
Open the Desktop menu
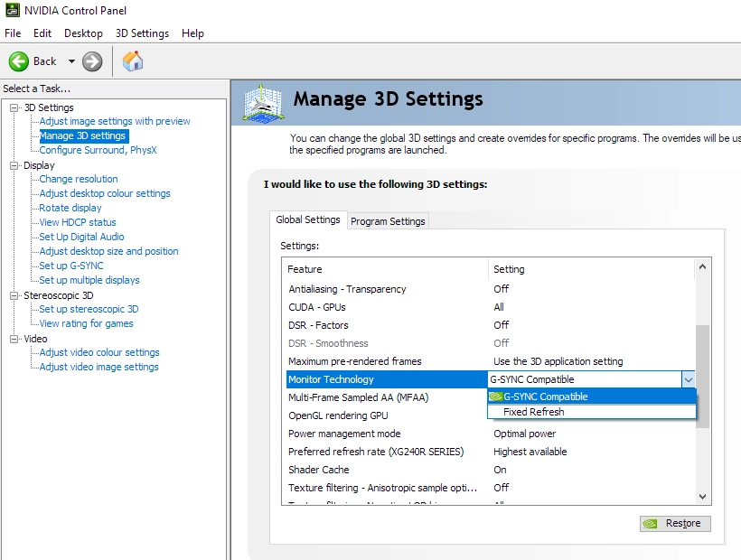83,33
